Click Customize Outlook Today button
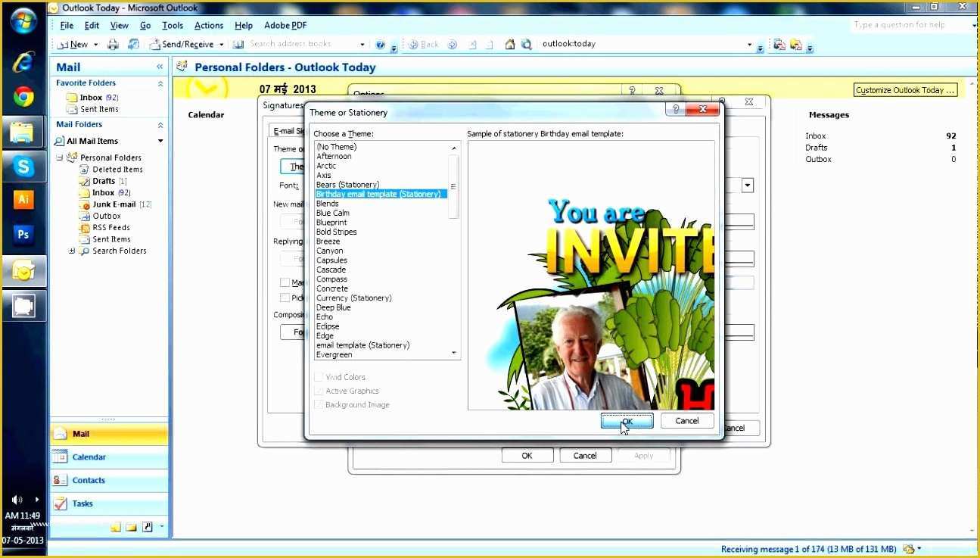The height and width of the screenshot is (558, 980). (x=905, y=90)
